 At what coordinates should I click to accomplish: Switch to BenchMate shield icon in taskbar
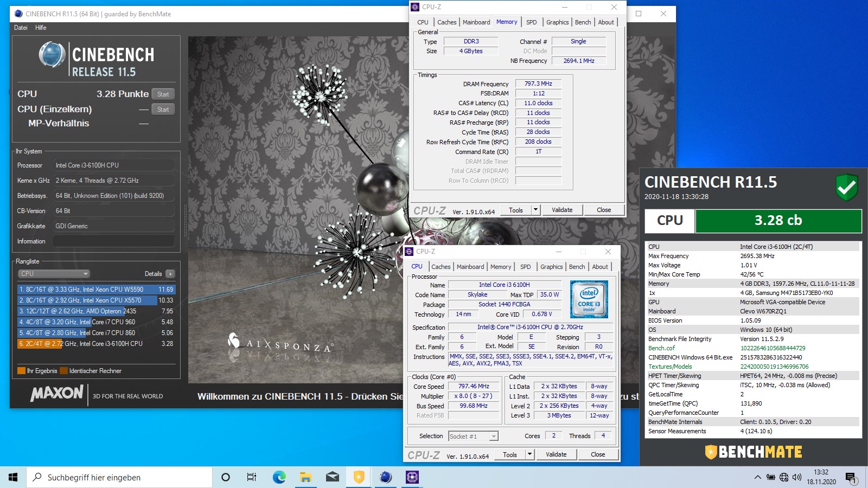click(359, 477)
